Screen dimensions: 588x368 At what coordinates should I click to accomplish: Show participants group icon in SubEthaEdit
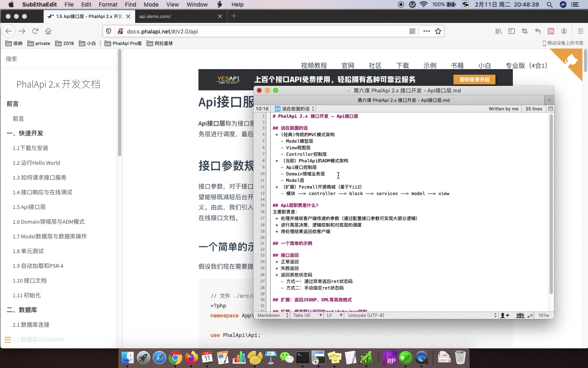(520, 315)
